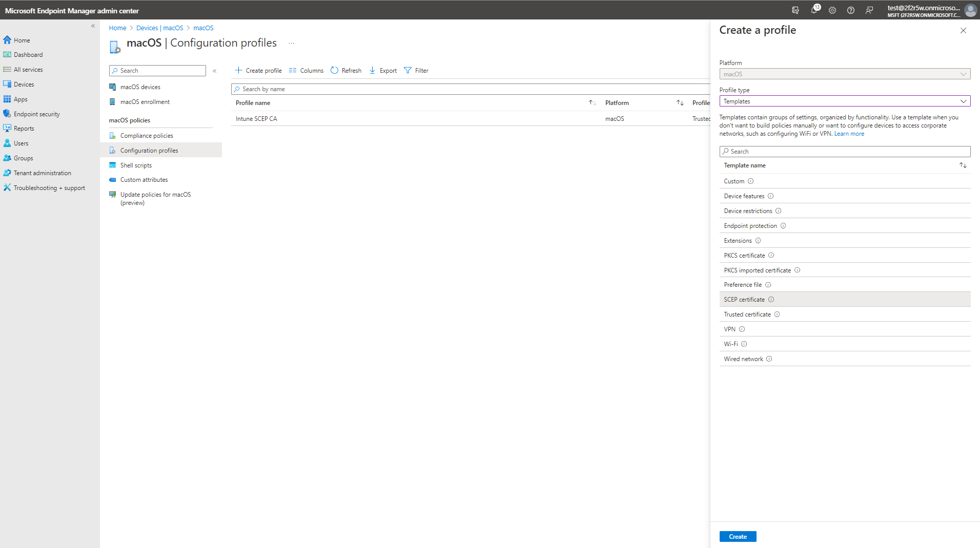Viewport: 980px width, 548px height.
Task: Open the Cloud Shell icon in top bar
Action: (796, 10)
